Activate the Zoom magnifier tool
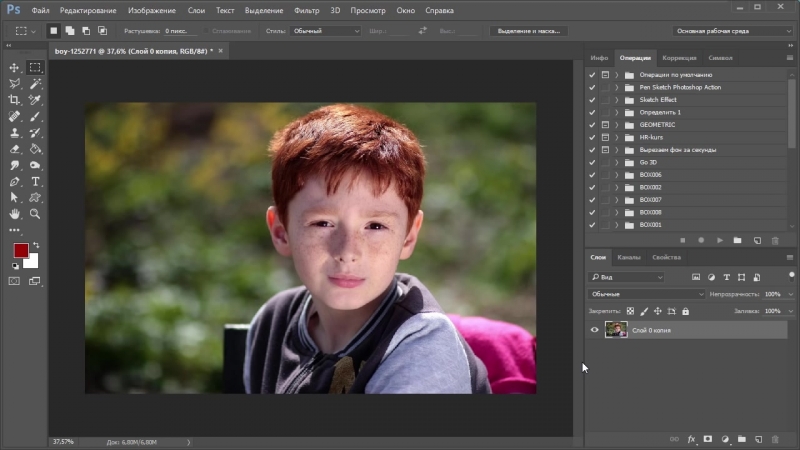The height and width of the screenshot is (450, 800). pyautogui.click(x=35, y=214)
